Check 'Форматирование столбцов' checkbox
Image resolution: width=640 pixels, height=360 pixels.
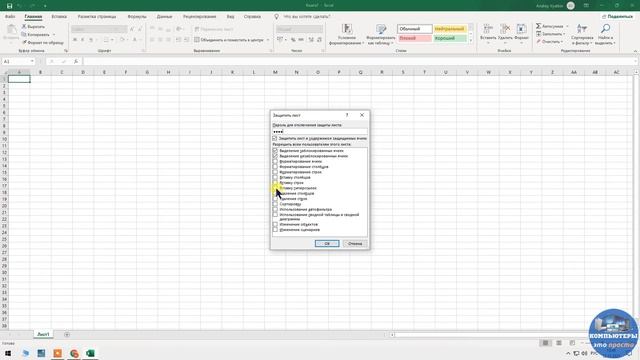tap(275, 167)
